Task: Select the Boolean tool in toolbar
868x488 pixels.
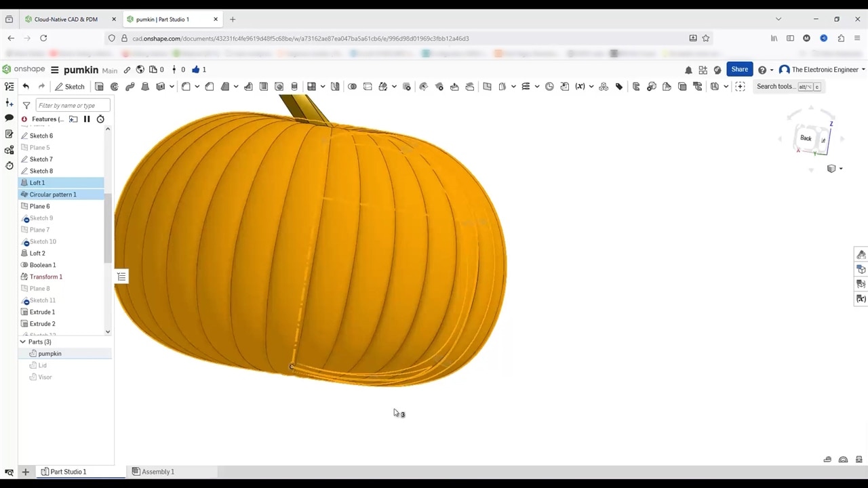Action: pos(352,86)
